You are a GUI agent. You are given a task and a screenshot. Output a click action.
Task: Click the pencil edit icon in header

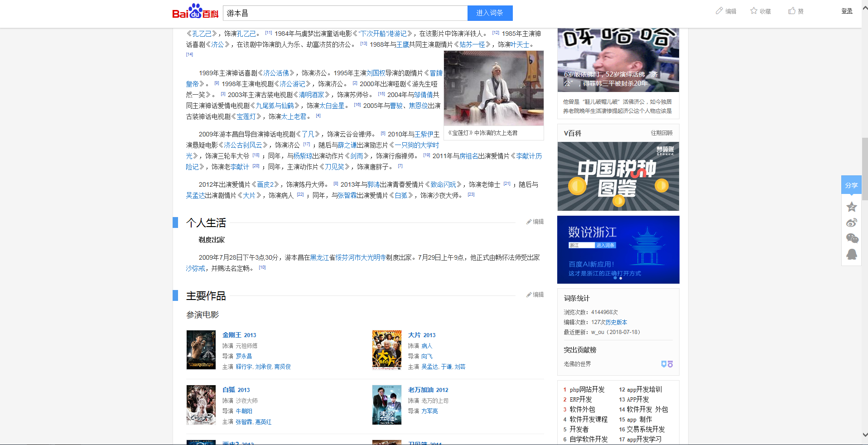click(719, 11)
